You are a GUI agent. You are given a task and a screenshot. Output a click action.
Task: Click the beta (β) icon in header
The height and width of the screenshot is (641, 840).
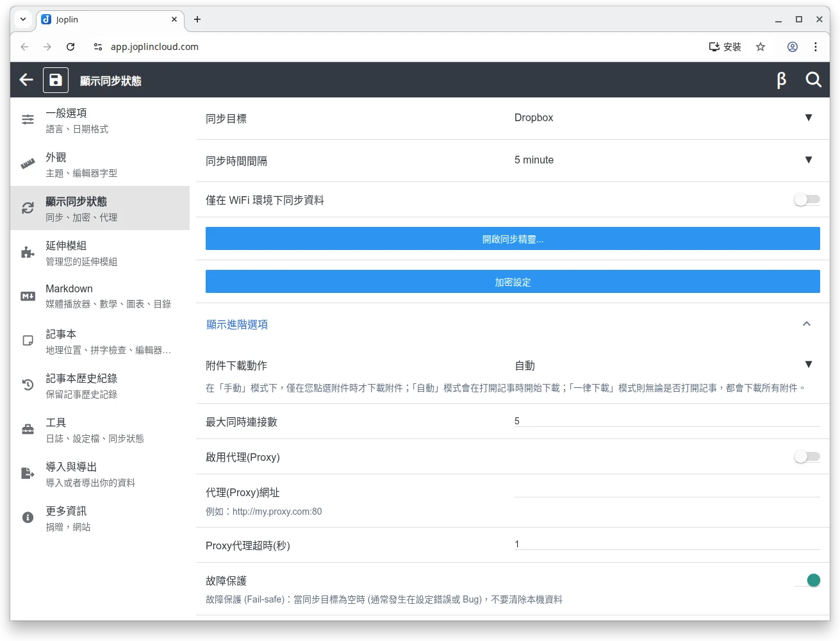pyautogui.click(x=781, y=80)
